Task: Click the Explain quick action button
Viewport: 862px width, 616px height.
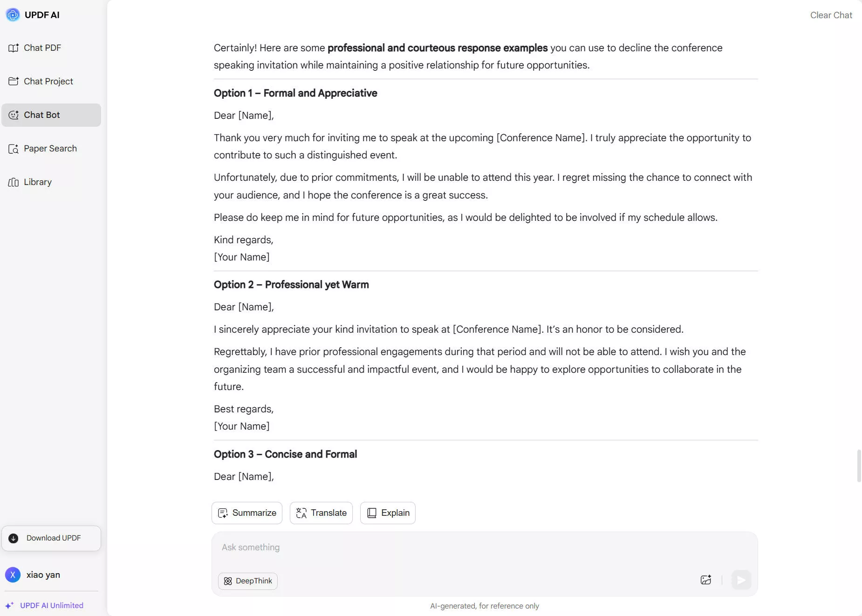Action: [x=388, y=513]
